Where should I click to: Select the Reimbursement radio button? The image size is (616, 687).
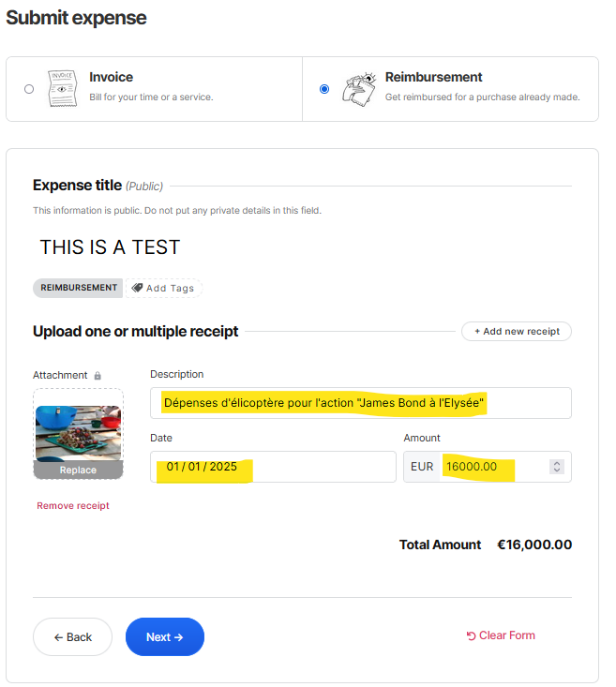324,89
